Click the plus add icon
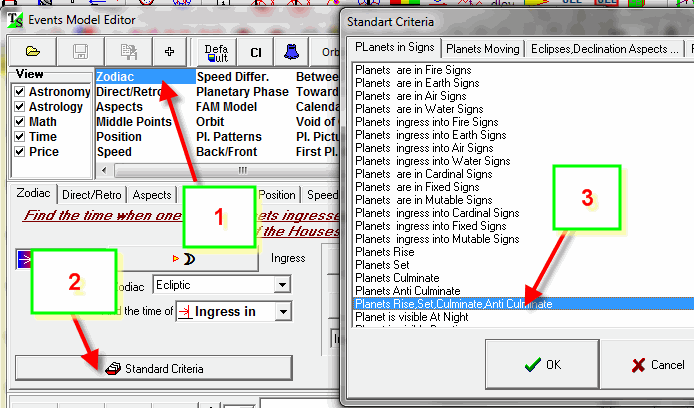Screen dimensions: 694x408 pyautogui.click(x=169, y=50)
